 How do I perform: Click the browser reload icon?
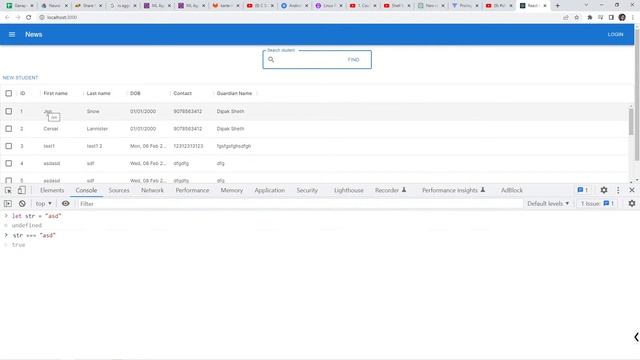(29, 18)
